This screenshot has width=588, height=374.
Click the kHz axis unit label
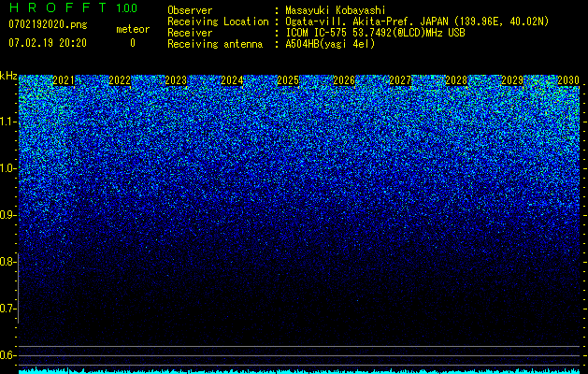8,76
